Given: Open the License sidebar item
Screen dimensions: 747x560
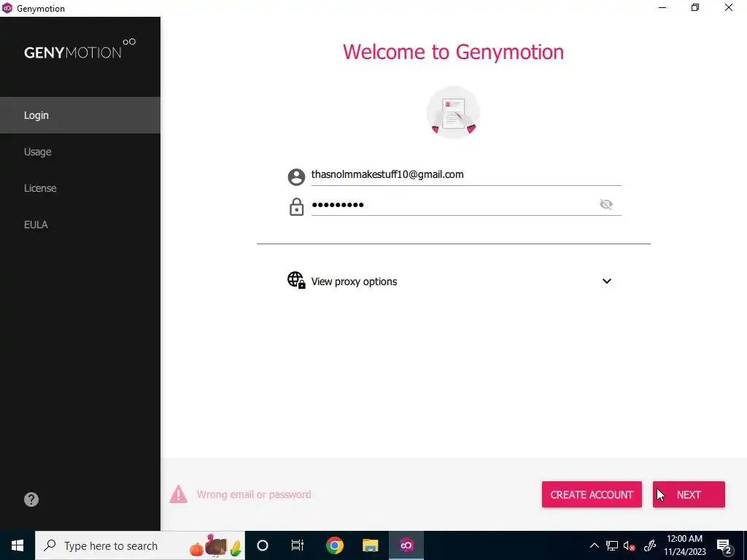Looking at the screenshot, I should click(x=80, y=188).
